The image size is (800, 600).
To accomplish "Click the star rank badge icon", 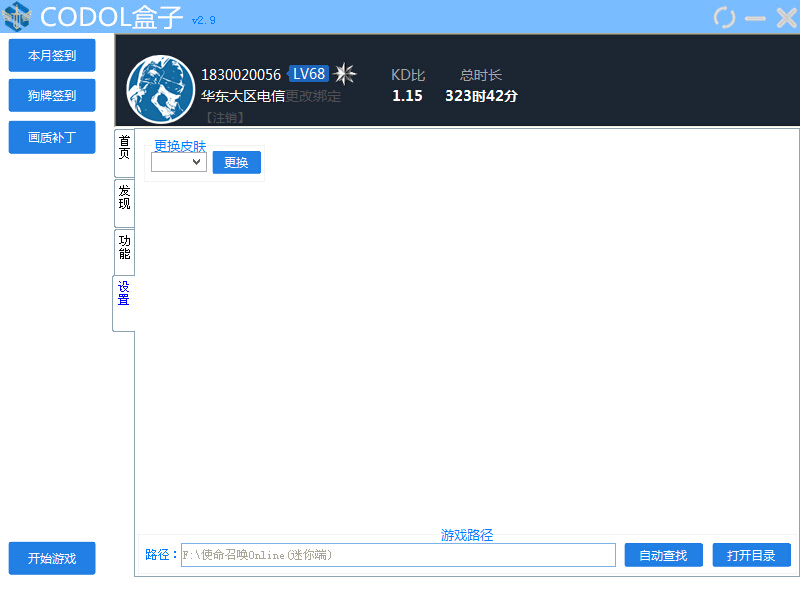I will tap(344, 74).
